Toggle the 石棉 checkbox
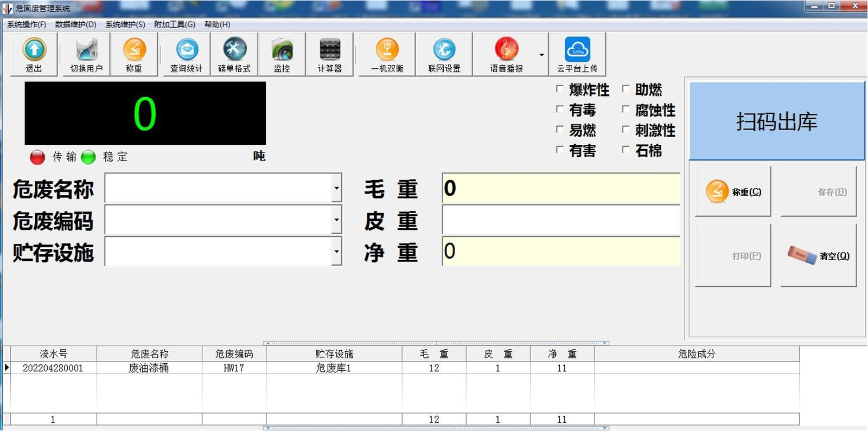 click(x=626, y=149)
